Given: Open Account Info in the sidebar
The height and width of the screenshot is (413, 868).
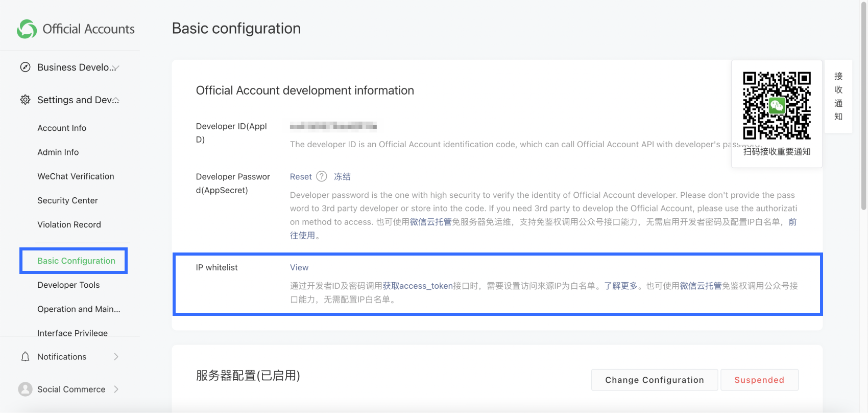Looking at the screenshot, I should (62, 128).
